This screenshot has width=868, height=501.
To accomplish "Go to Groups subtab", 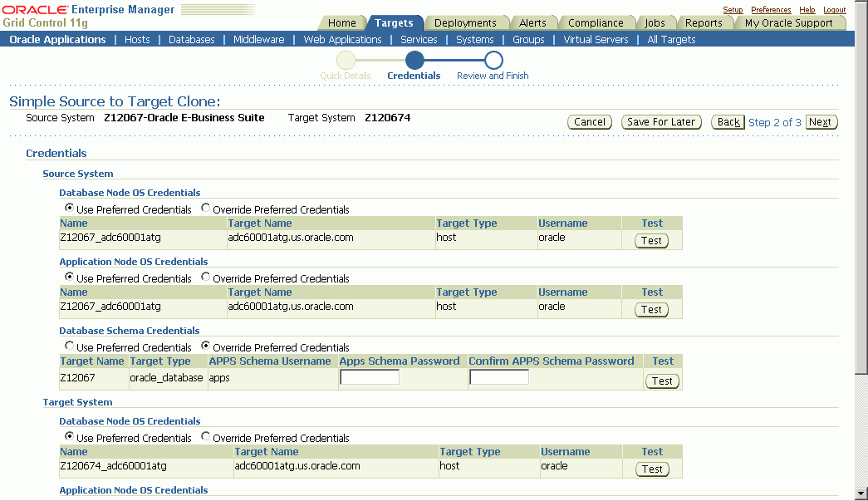I will [x=528, y=39].
